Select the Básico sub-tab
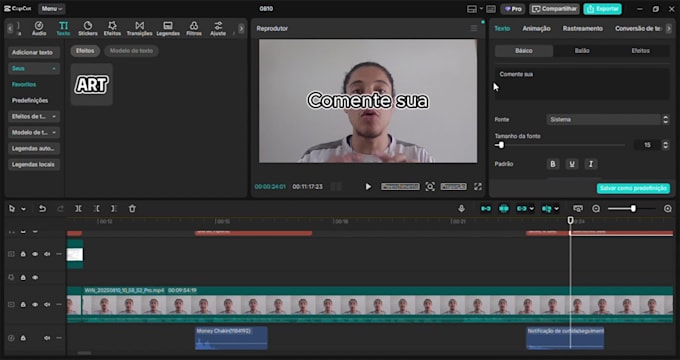This screenshot has height=360, width=680. (524, 51)
